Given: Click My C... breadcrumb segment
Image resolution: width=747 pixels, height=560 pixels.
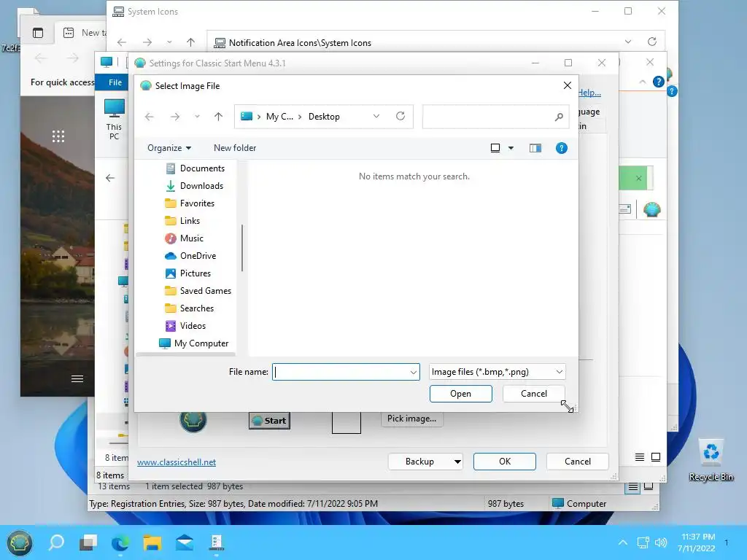Looking at the screenshot, I should click(279, 117).
